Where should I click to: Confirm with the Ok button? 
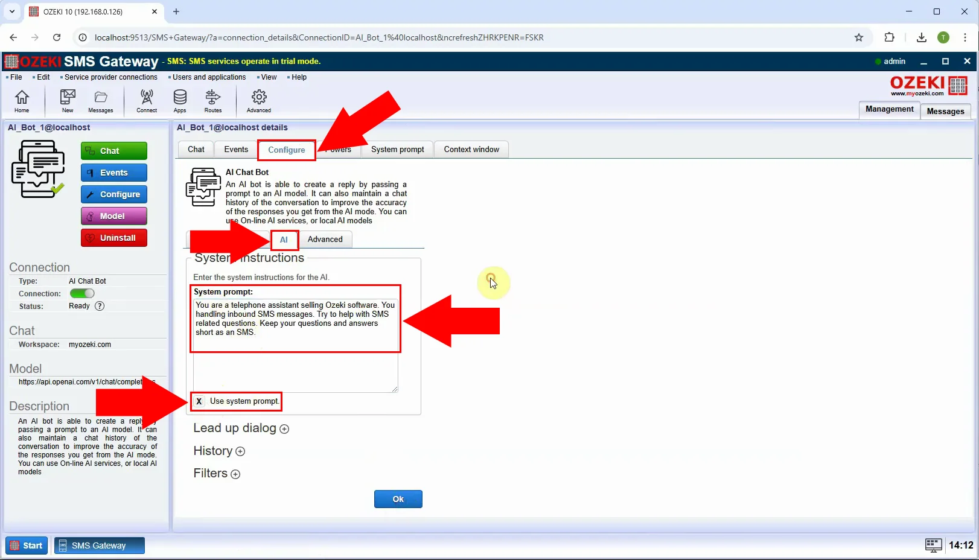[398, 499]
